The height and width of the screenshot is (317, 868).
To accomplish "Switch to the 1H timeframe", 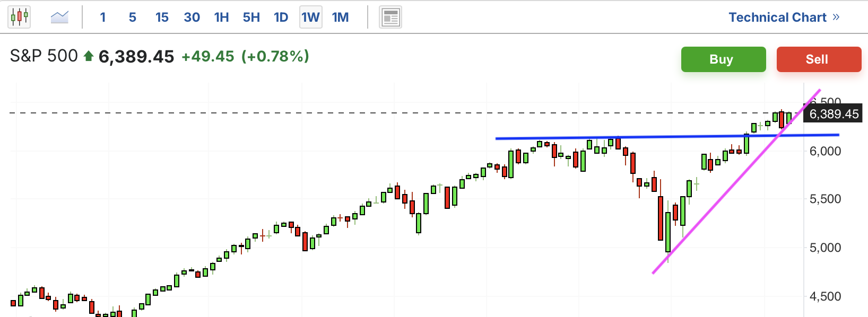I will point(222,17).
